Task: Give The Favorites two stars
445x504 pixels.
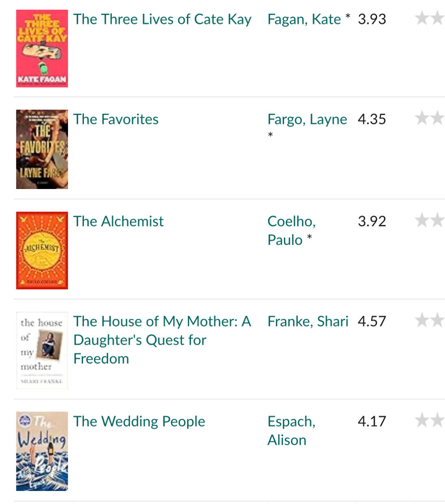Action: pos(437,118)
